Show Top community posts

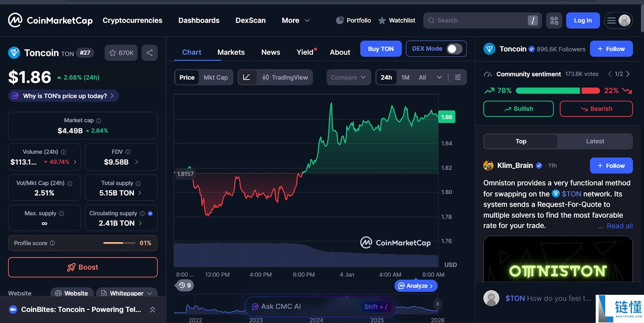521,141
